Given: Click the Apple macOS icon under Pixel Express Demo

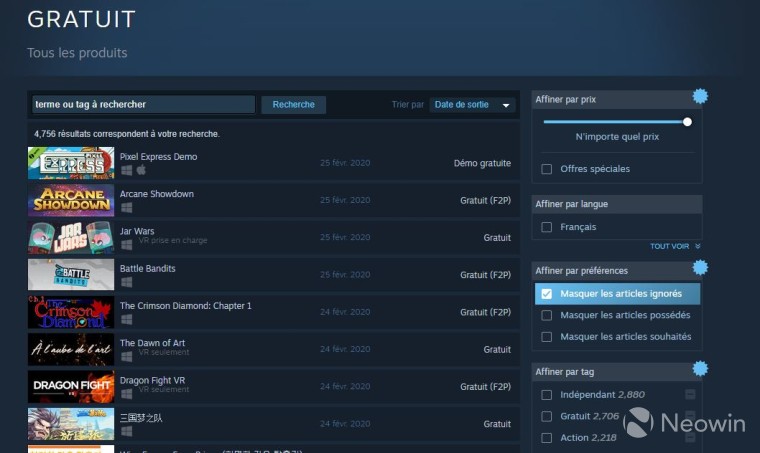Looking at the screenshot, I should [x=141, y=170].
